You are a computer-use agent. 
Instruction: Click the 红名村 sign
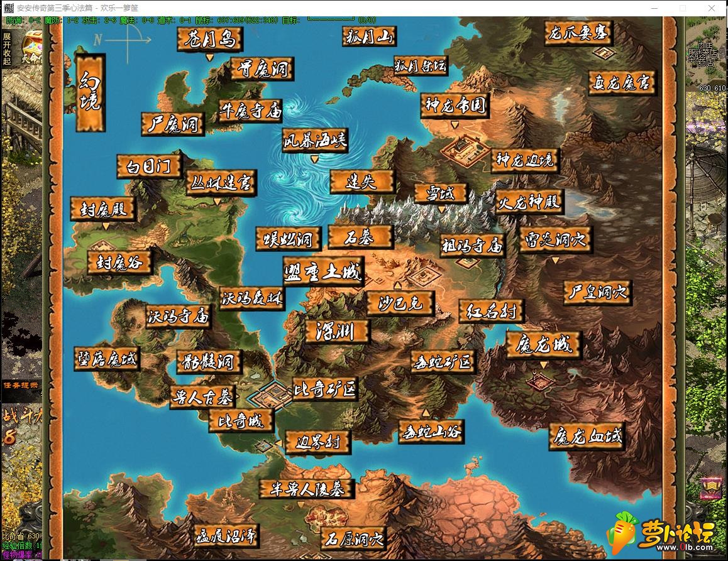[x=491, y=311]
